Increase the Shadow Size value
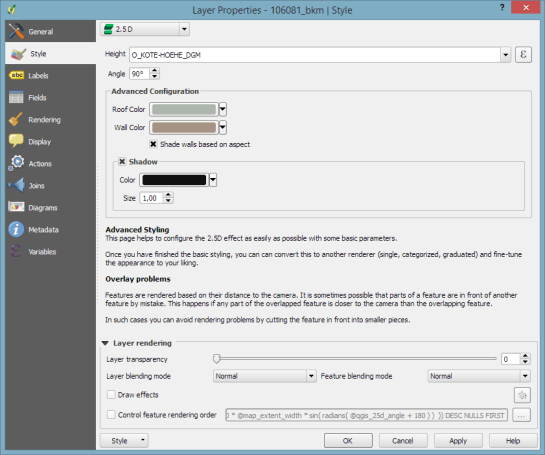The width and height of the screenshot is (545, 455). point(168,195)
